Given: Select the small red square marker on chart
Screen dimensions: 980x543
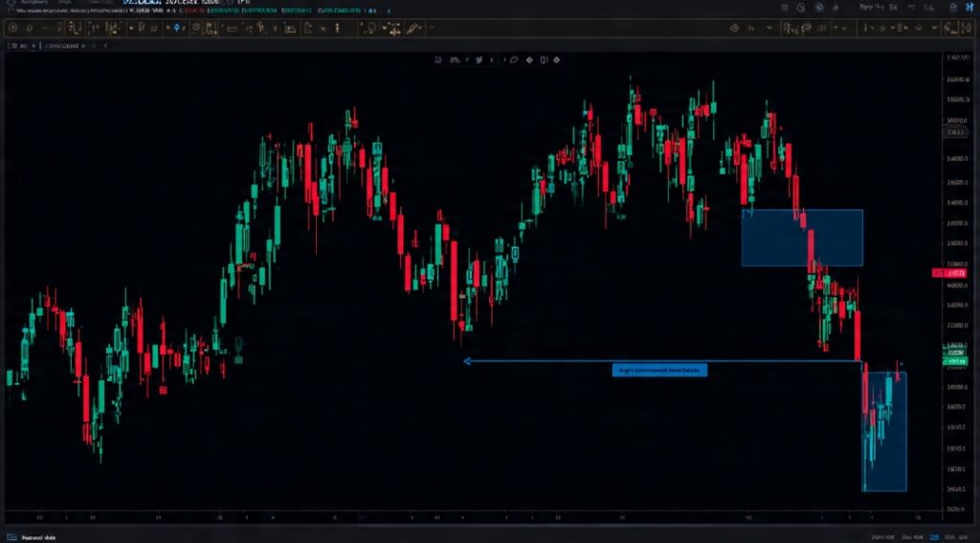Looking at the screenshot, I should (x=163, y=391).
